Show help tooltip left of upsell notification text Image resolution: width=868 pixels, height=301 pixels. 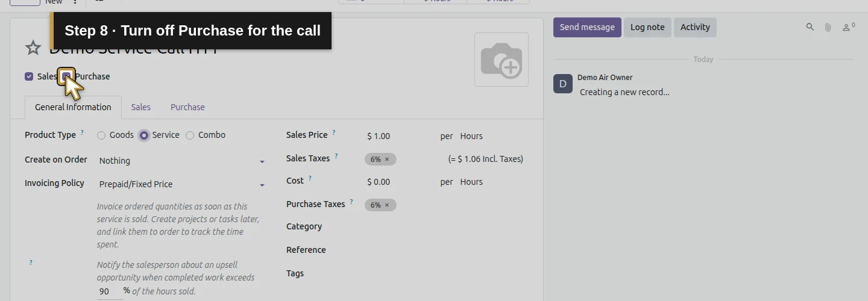31,262
